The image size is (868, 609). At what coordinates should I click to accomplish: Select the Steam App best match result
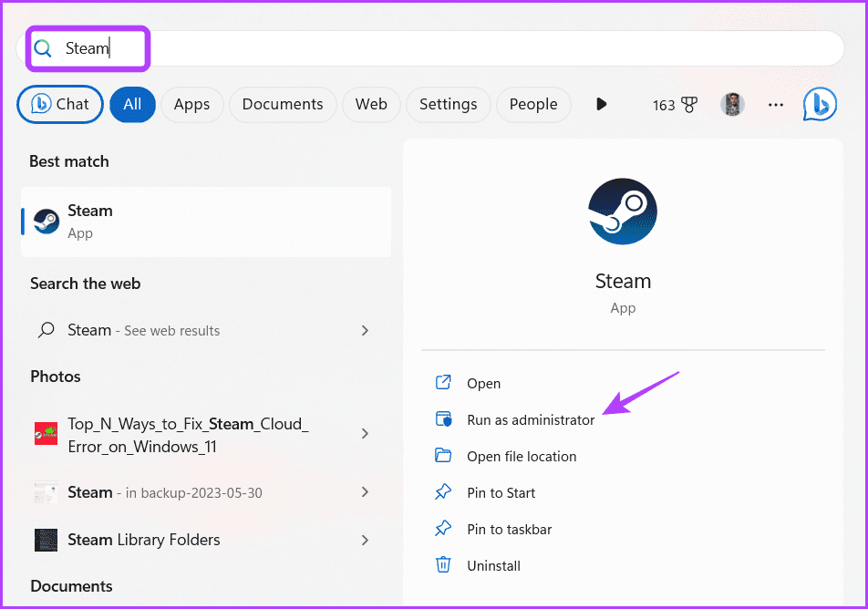206,222
